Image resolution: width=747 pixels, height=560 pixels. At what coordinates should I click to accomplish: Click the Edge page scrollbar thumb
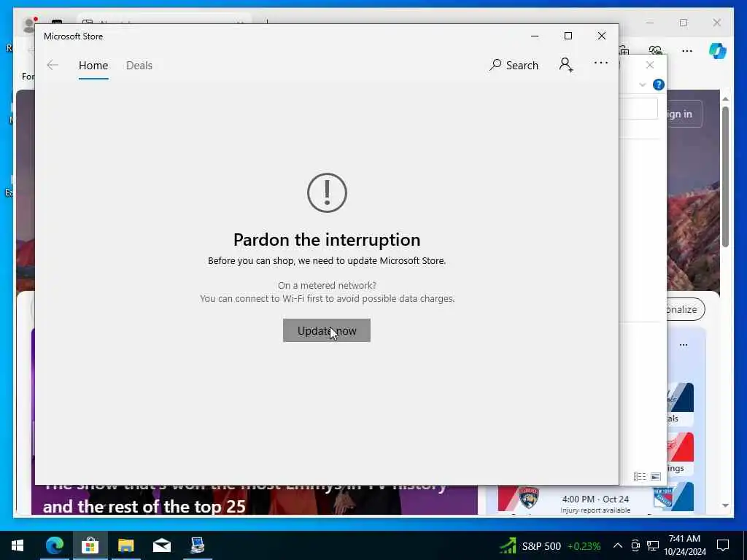coord(725,176)
